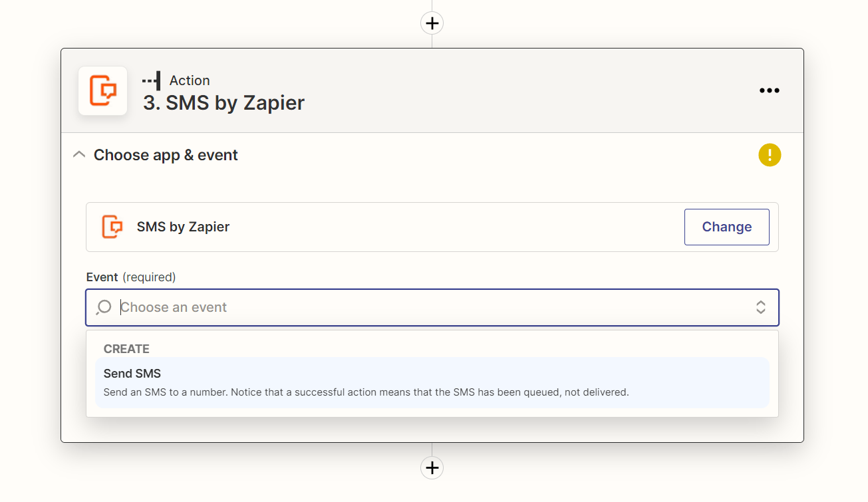Click the CREATE group header in the list
868x502 pixels.
(126, 349)
